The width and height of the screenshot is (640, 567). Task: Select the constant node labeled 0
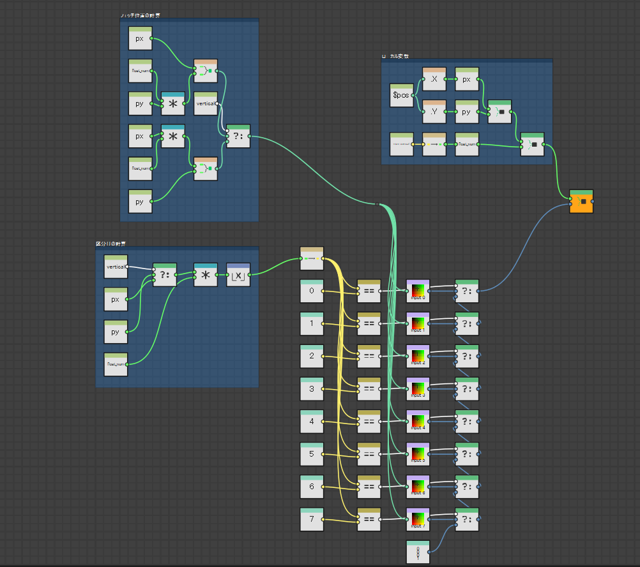click(311, 292)
